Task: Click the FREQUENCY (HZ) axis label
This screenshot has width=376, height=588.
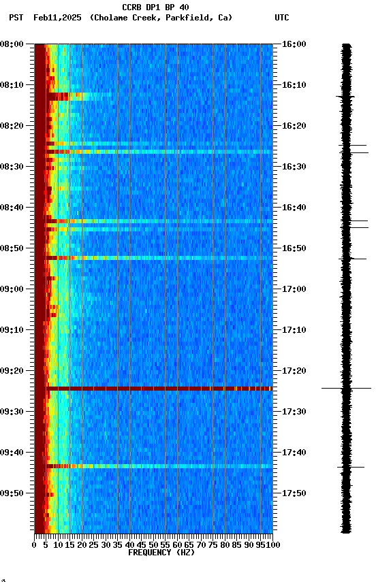Action: click(161, 553)
